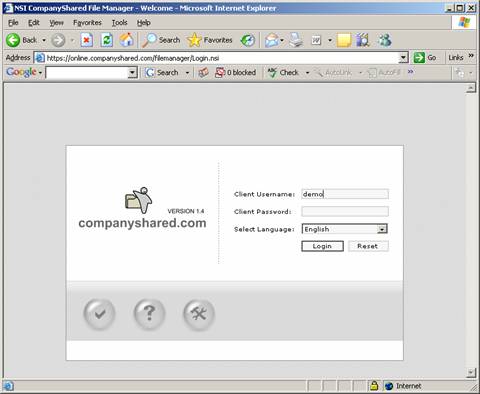The width and height of the screenshot is (480, 394).
Task: Open the Help menu
Action: (144, 23)
